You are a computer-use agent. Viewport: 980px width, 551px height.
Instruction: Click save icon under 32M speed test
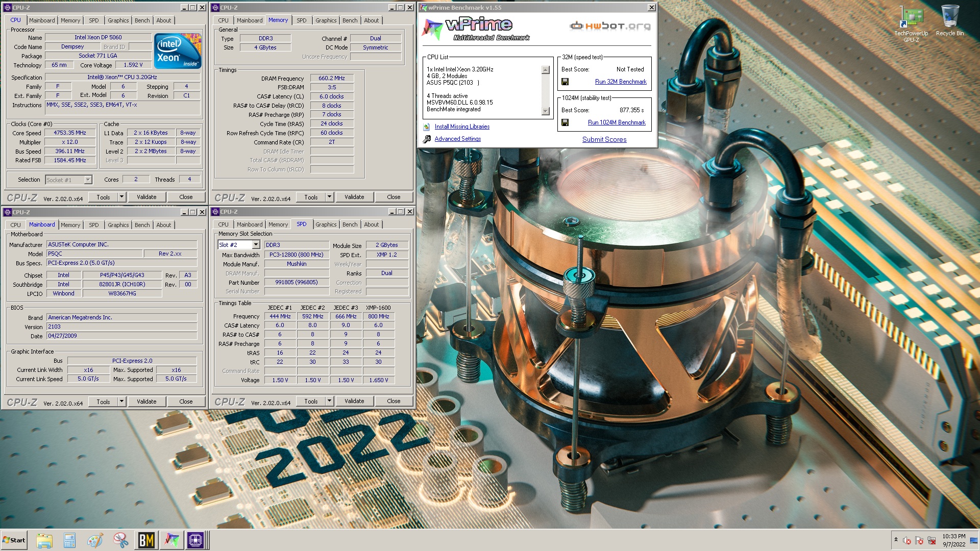coord(565,82)
